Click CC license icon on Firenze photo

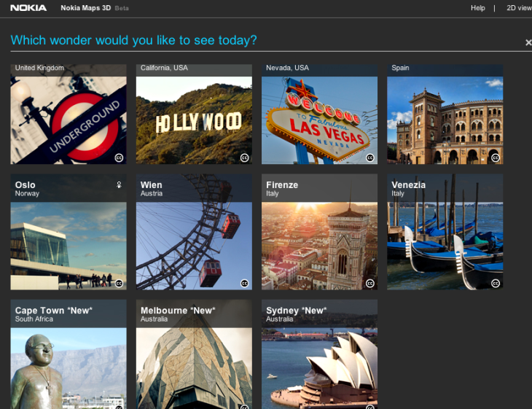pos(369,284)
